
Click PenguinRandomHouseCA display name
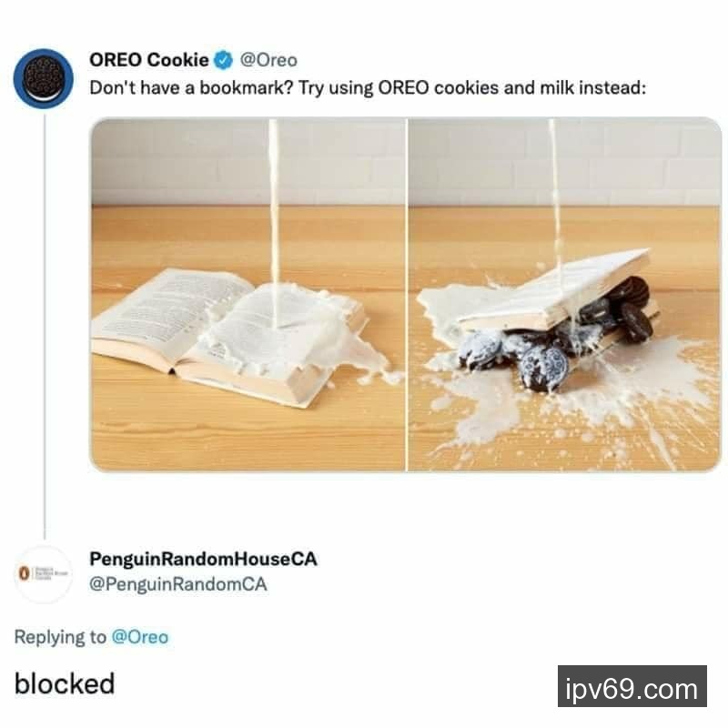click(203, 559)
